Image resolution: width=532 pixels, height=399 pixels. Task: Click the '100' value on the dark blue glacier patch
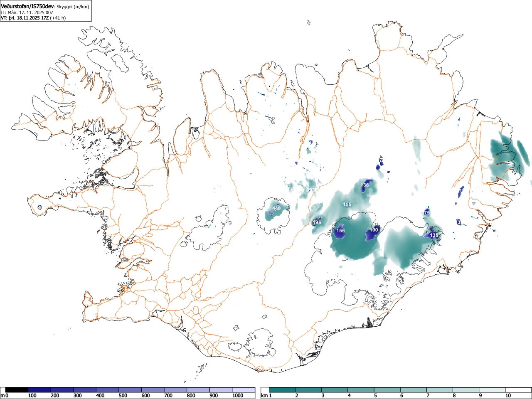374,230
